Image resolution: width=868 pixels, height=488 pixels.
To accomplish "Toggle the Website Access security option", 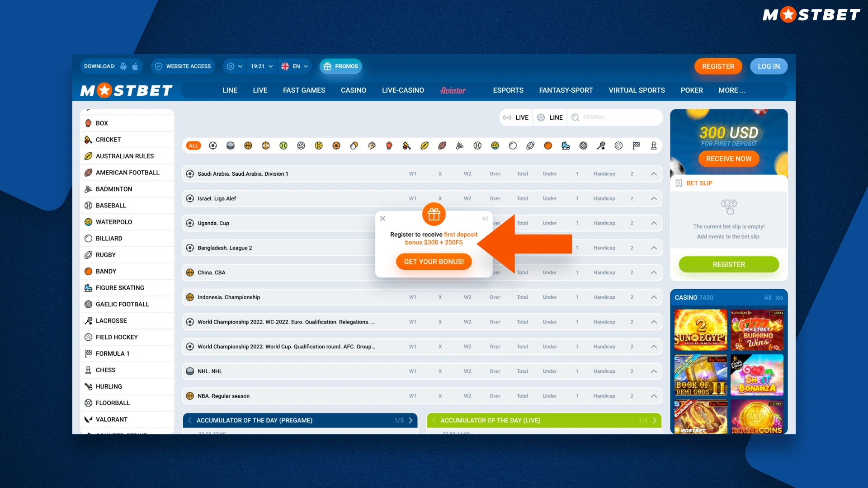I will (183, 66).
